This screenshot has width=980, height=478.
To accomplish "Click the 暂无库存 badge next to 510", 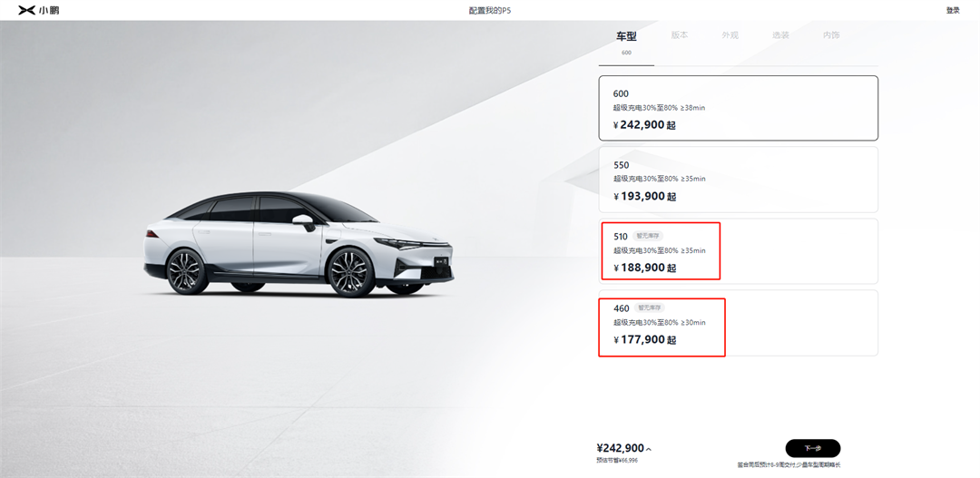I will (x=648, y=236).
